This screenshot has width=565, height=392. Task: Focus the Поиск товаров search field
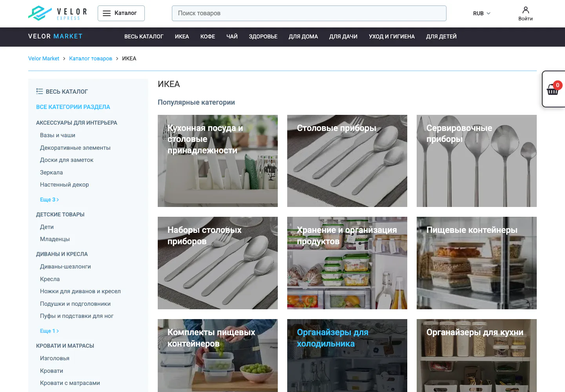309,13
